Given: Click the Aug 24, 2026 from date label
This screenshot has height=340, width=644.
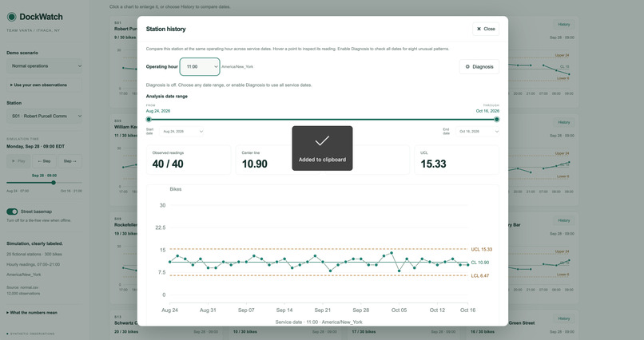Looking at the screenshot, I should [x=158, y=111].
